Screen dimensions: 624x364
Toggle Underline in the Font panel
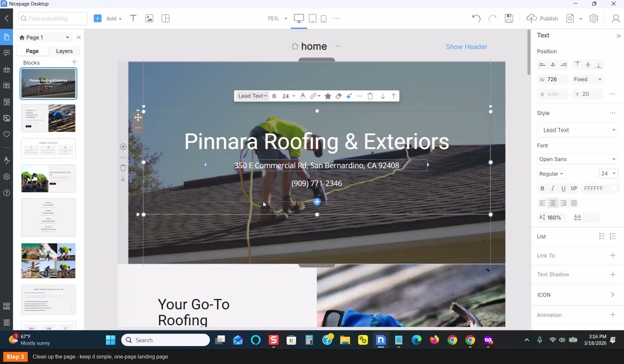(x=563, y=188)
